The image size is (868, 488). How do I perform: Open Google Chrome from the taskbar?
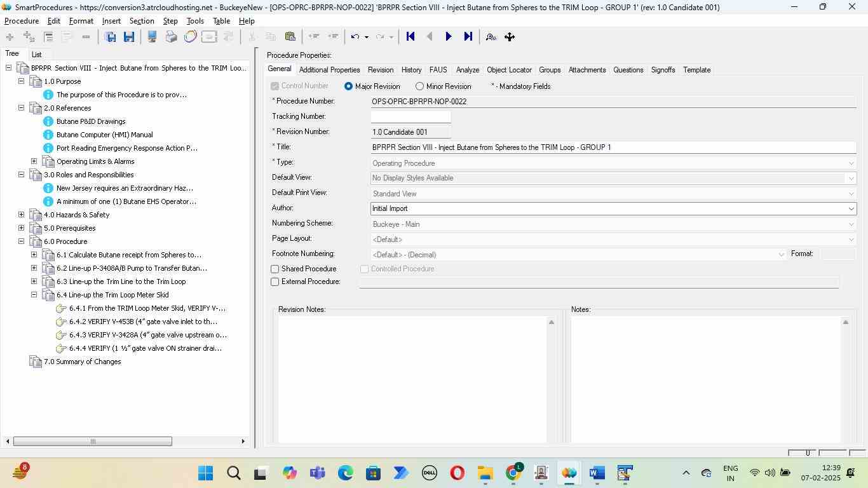point(513,473)
